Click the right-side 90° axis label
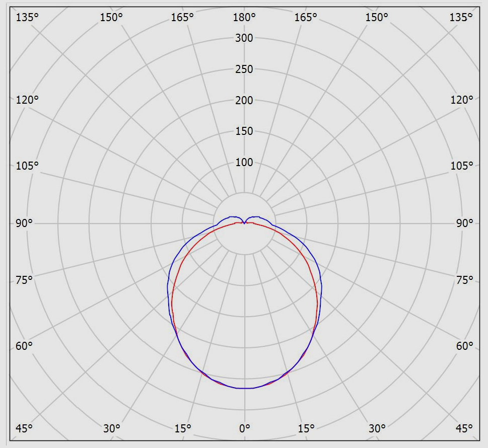 (465, 223)
